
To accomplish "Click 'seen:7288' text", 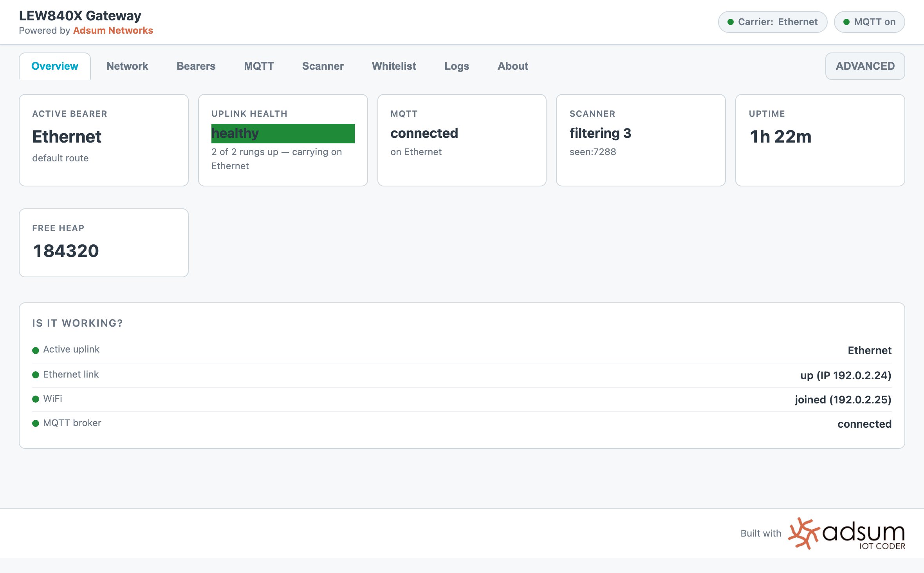I will (593, 152).
